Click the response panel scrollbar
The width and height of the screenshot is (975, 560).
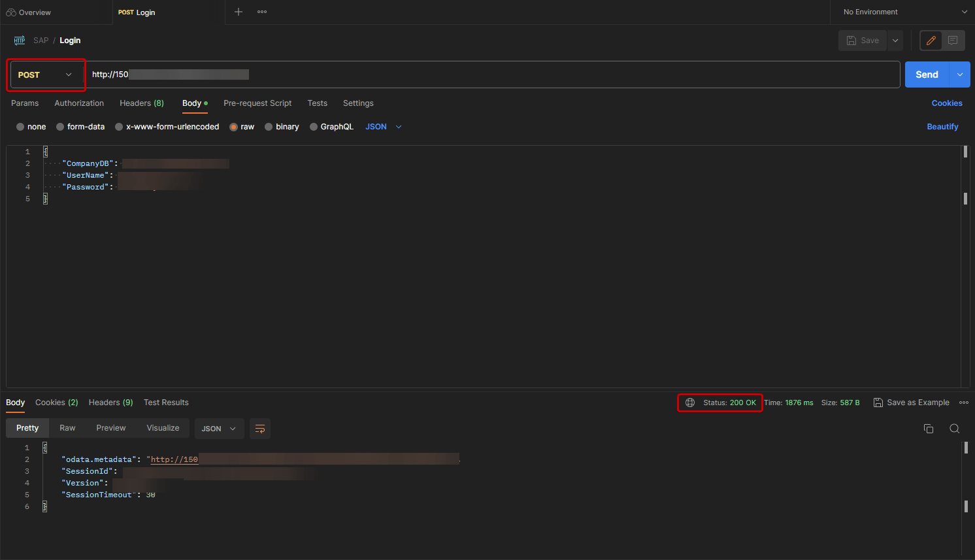coord(966,448)
